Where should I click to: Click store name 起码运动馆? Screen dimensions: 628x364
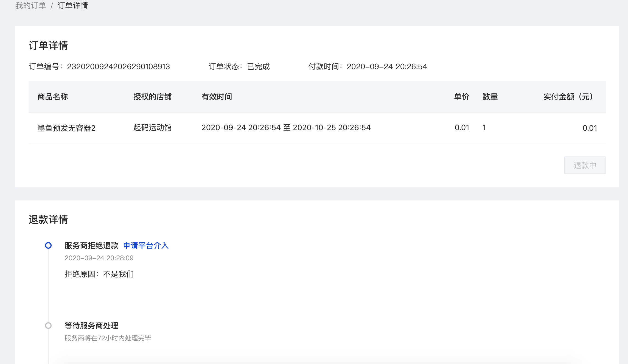152,127
